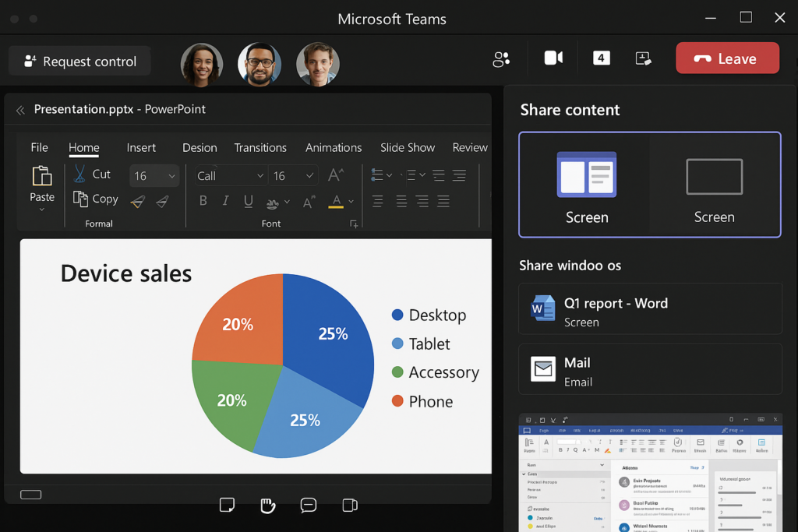This screenshot has width=798, height=532.
Task: Click the text effects icon next to Underline
Action: [272, 203]
